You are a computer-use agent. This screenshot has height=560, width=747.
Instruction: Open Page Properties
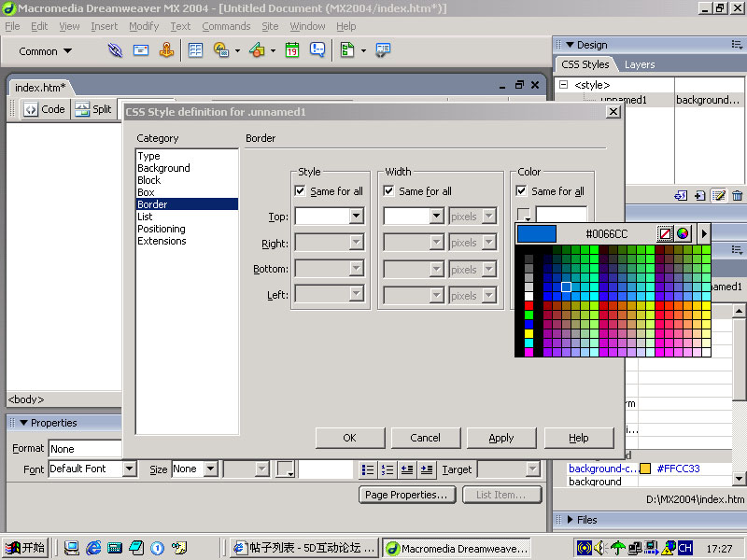(x=407, y=495)
